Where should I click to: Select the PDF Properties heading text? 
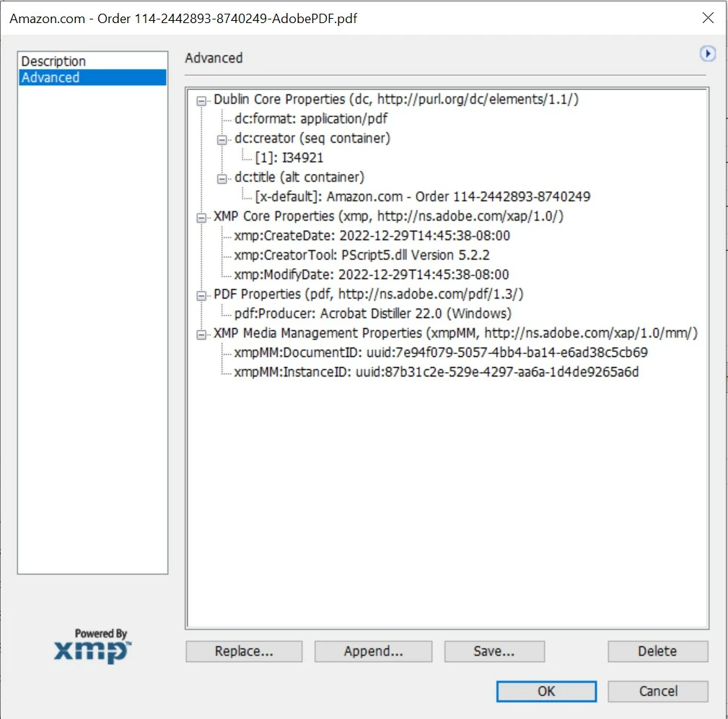click(x=369, y=294)
